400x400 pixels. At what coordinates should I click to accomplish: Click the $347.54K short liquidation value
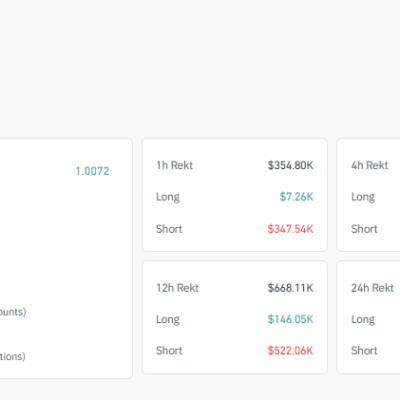click(290, 229)
